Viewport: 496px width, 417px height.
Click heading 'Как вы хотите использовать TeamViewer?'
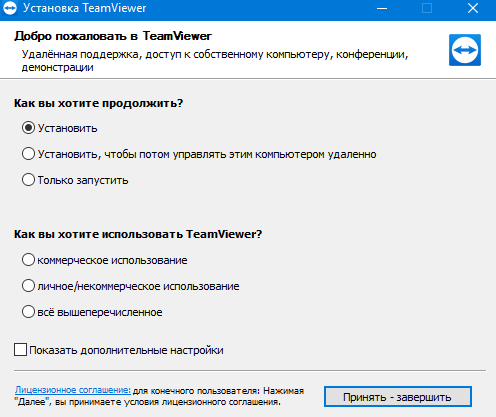point(138,234)
